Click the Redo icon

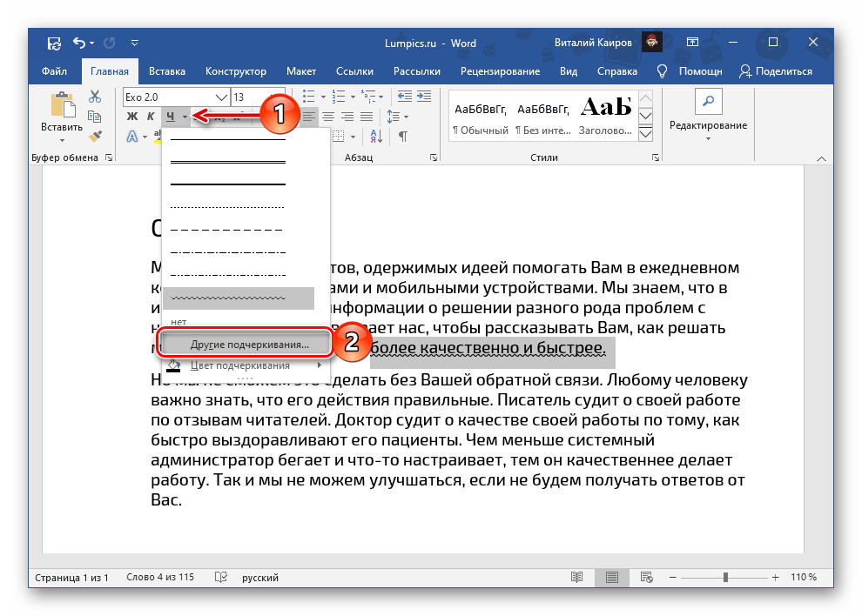110,43
